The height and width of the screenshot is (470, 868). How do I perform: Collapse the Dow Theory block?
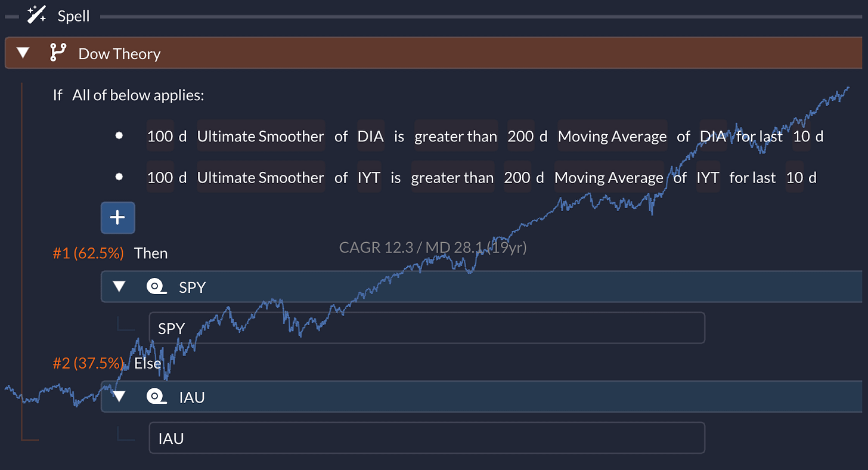pos(23,53)
